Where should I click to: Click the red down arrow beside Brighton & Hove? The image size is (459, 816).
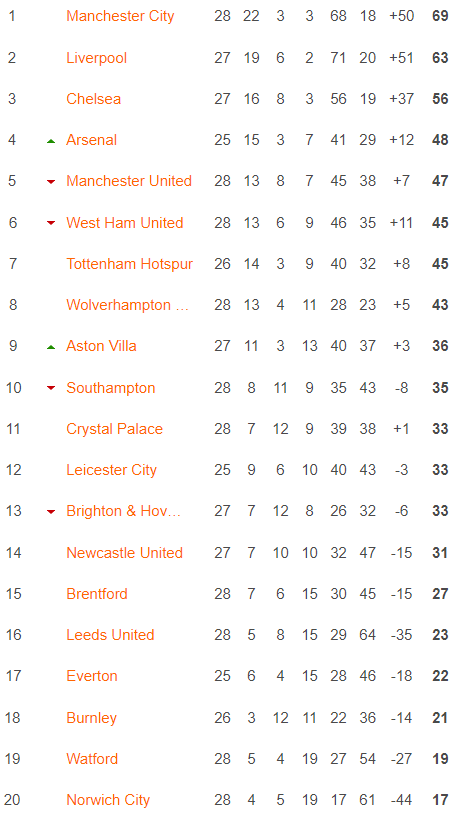point(51,512)
